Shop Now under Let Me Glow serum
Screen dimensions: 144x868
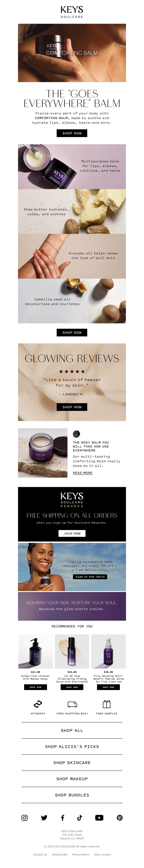coord(72,687)
